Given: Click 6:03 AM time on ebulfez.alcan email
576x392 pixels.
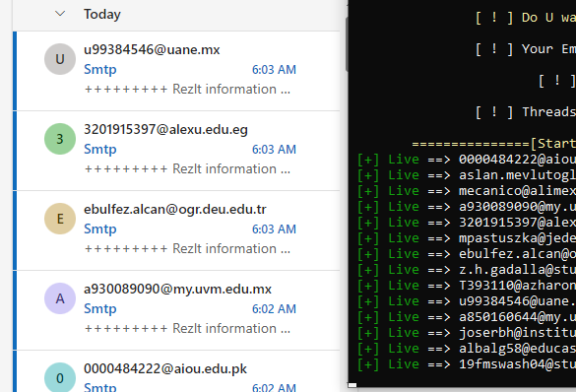Looking at the screenshot, I should pyautogui.click(x=274, y=229).
